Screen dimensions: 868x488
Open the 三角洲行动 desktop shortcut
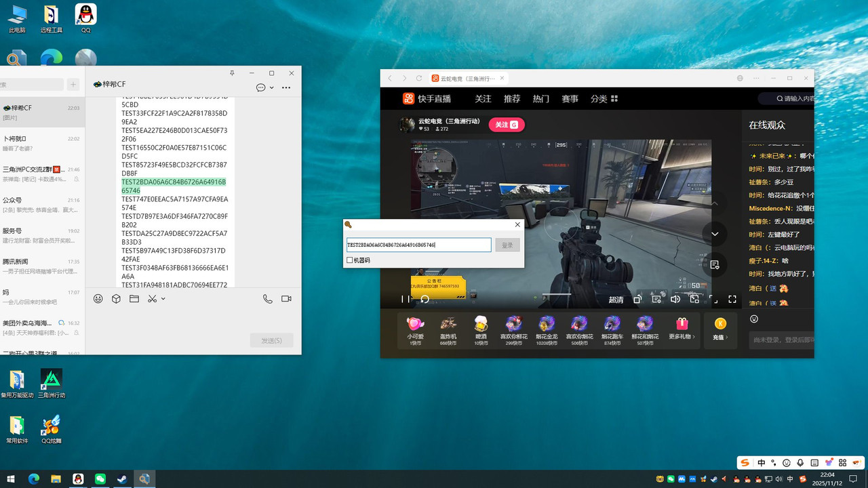tap(52, 384)
